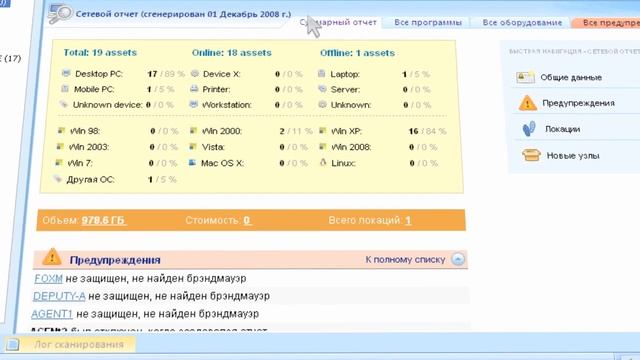Click the Win XP count 16

(x=413, y=131)
